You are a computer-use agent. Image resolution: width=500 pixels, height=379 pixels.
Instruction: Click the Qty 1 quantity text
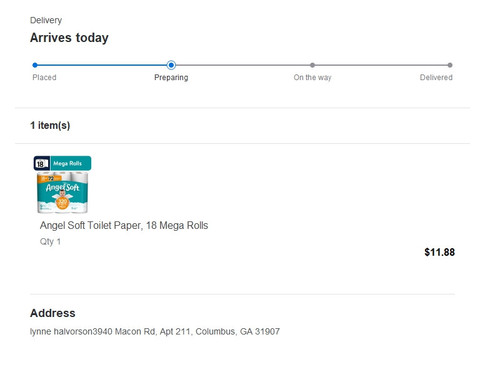[50, 241]
